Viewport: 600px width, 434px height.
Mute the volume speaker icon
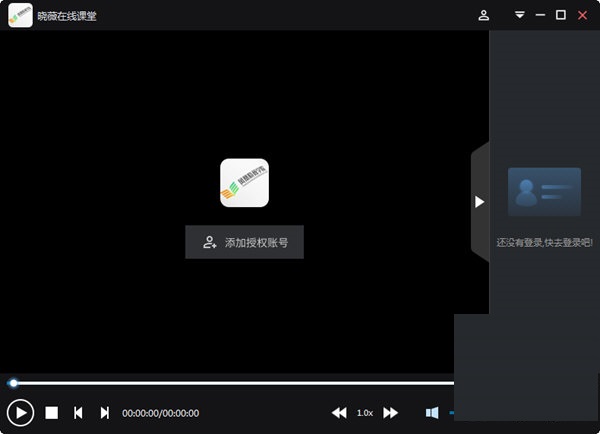[432, 412]
